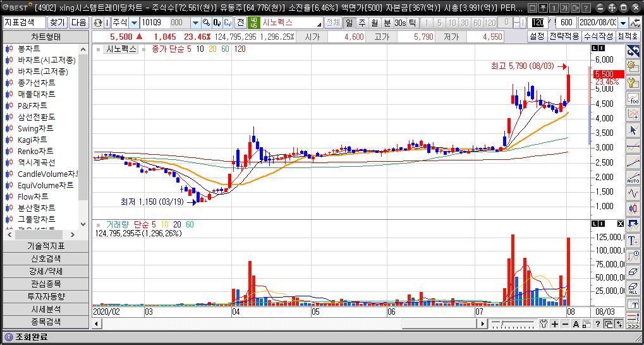Select 봉차트 in the chart type list
Viewport: 644px width, 345px height.
(x=28, y=49)
